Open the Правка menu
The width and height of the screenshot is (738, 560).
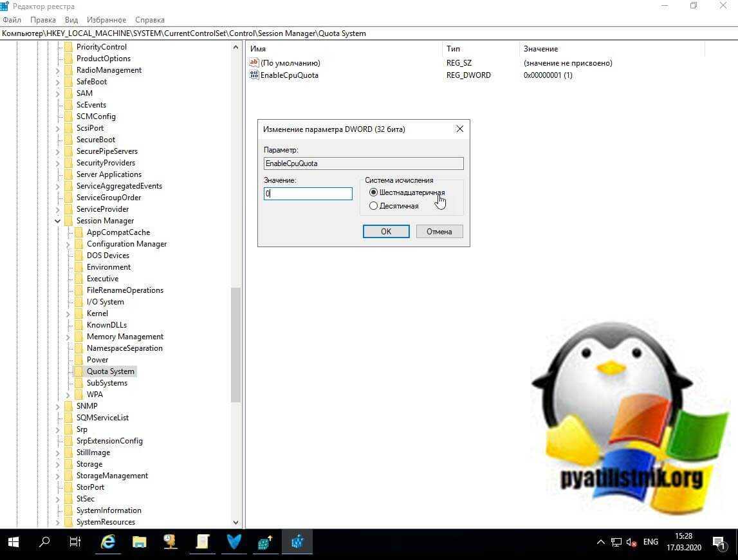pos(43,20)
